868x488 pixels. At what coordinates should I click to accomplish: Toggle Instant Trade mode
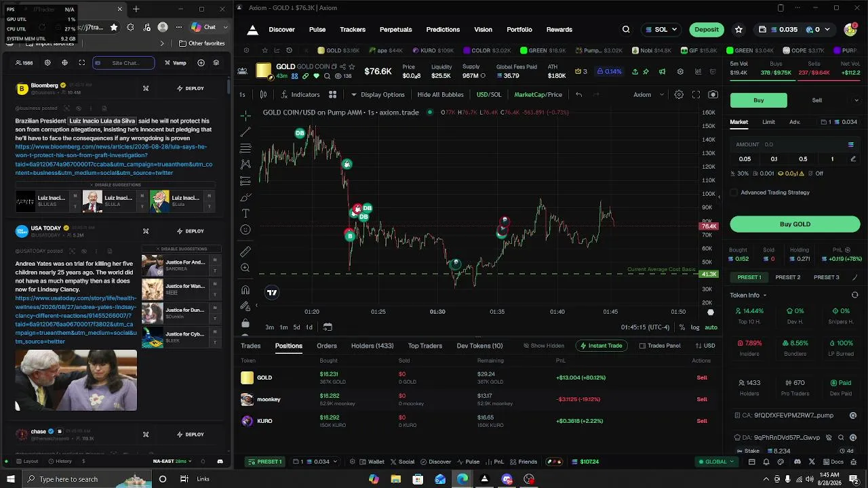[600, 346]
